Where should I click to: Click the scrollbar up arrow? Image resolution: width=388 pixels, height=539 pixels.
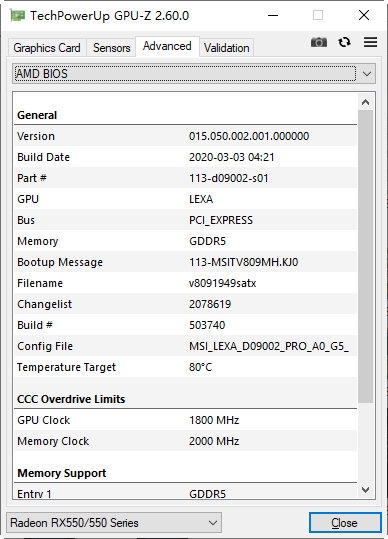click(x=366, y=102)
